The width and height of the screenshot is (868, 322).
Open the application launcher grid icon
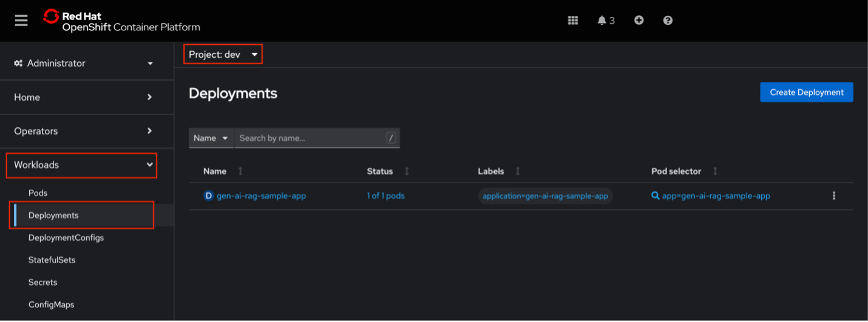(572, 21)
